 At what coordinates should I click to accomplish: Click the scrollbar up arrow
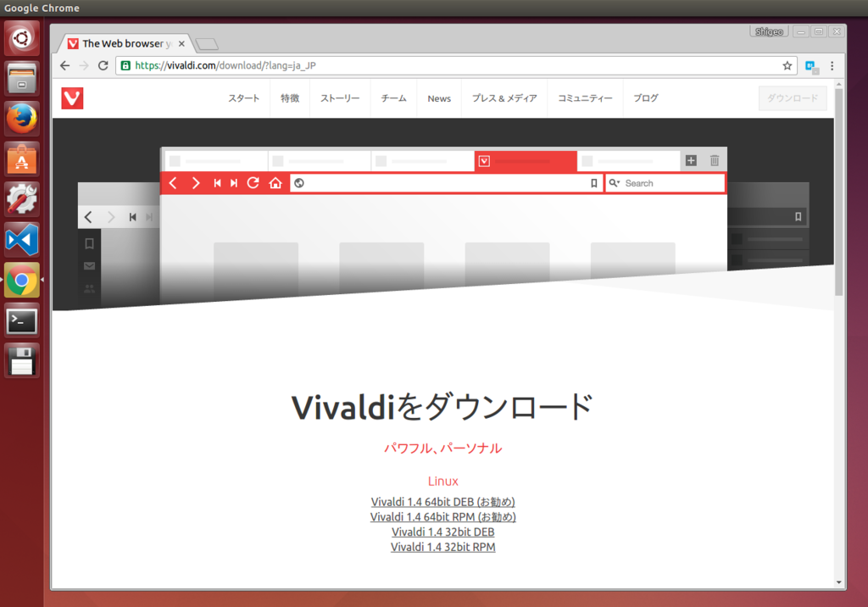[x=838, y=84]
